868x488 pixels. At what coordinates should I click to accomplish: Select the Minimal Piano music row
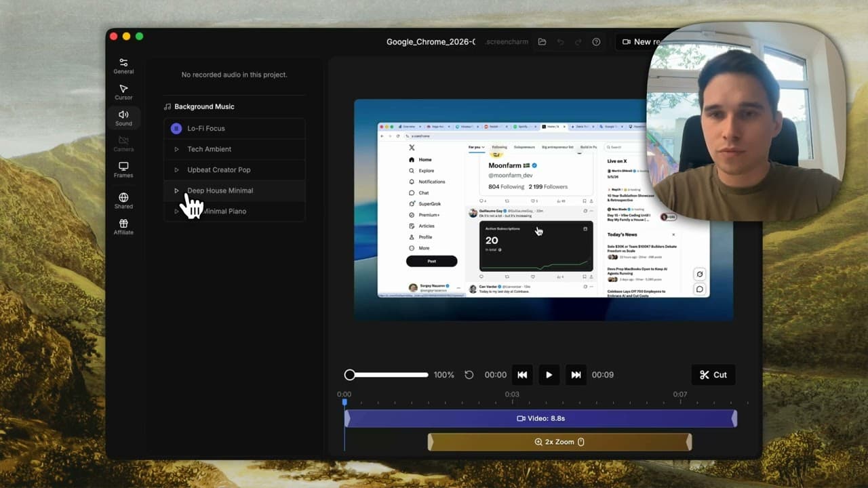235,211
